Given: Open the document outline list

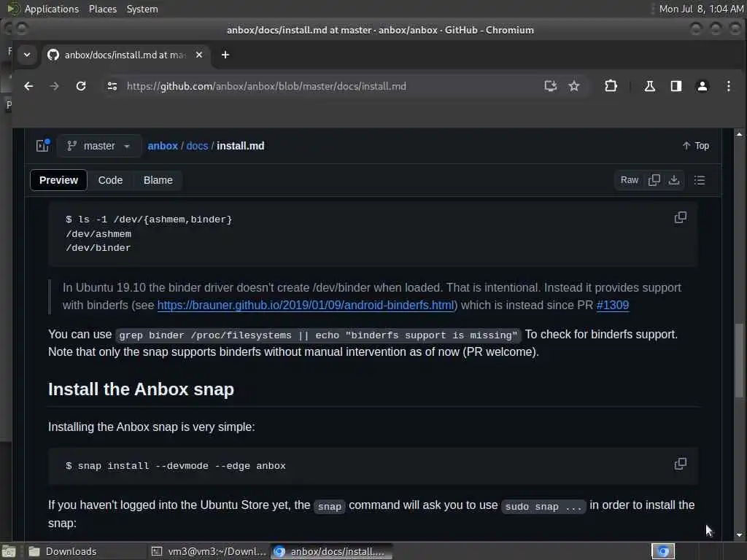Looking at the screenshot, I should coord(700,180).
